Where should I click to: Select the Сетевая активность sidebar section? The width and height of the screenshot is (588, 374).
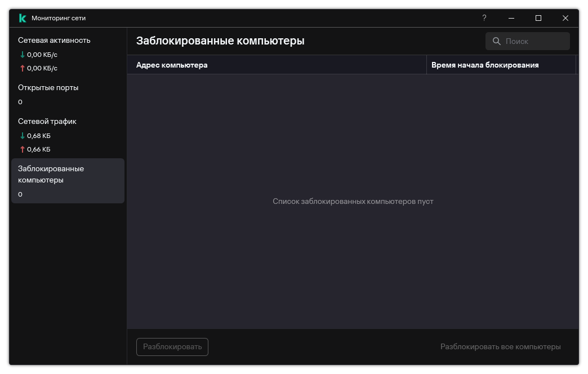pos(54,40)
